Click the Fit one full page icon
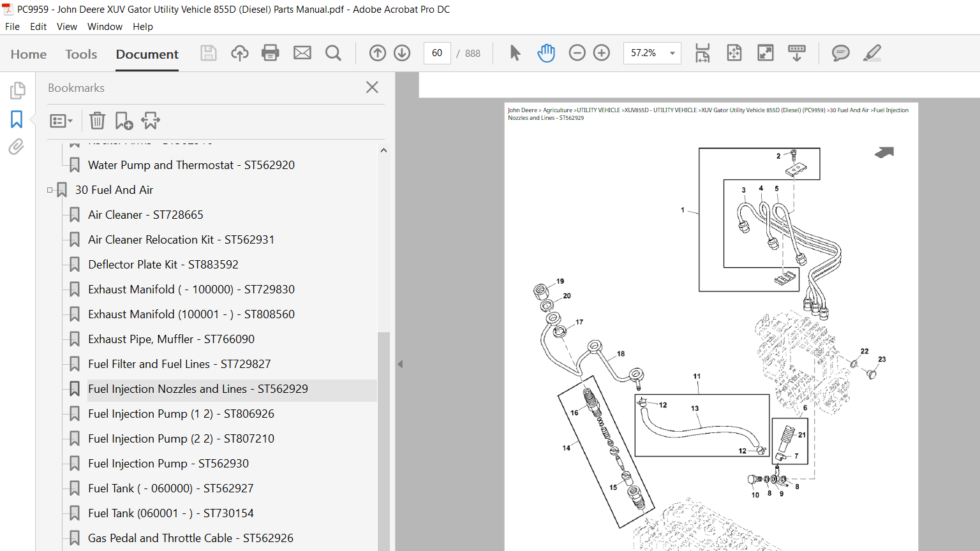This screenshot has height=551, width=980. pyautogui.click(x=734, y=53)
